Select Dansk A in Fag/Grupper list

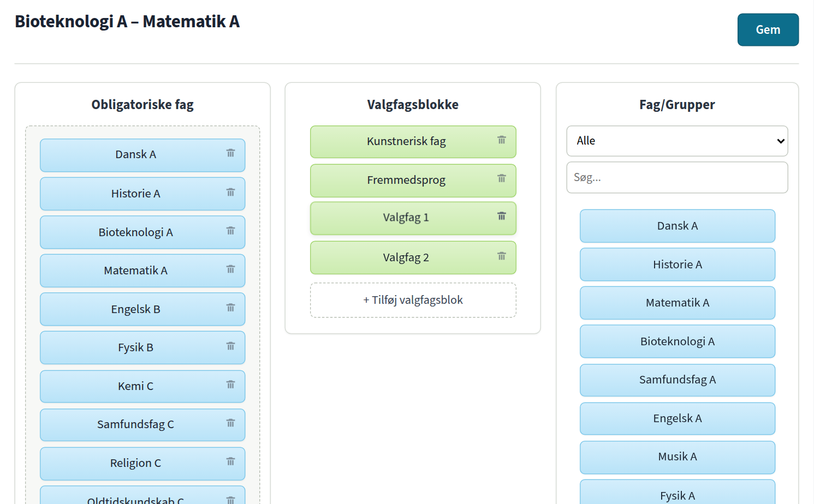(x=678, y=226)
